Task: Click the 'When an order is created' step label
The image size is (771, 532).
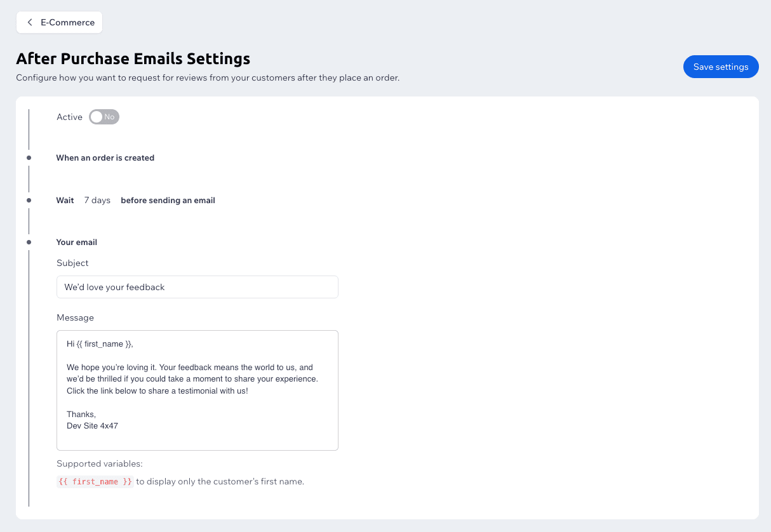Action: (x=105, y=157)
